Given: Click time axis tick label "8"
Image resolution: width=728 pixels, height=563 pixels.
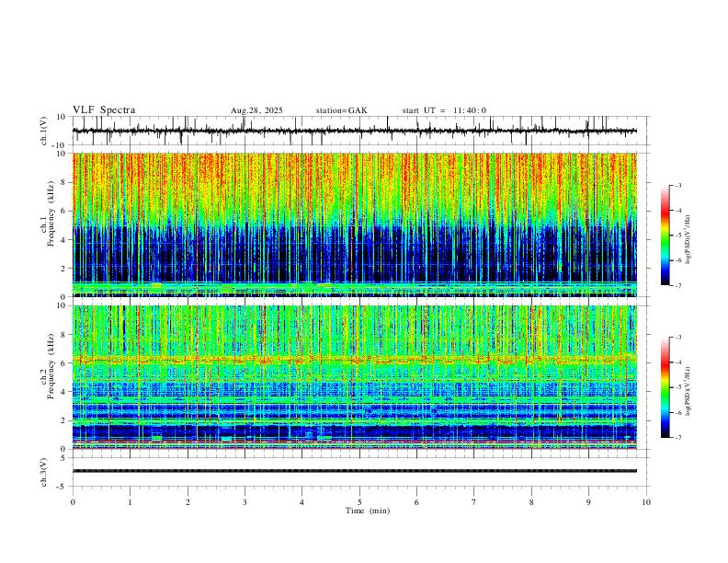Looking at the screenshot, I should 531,502.
